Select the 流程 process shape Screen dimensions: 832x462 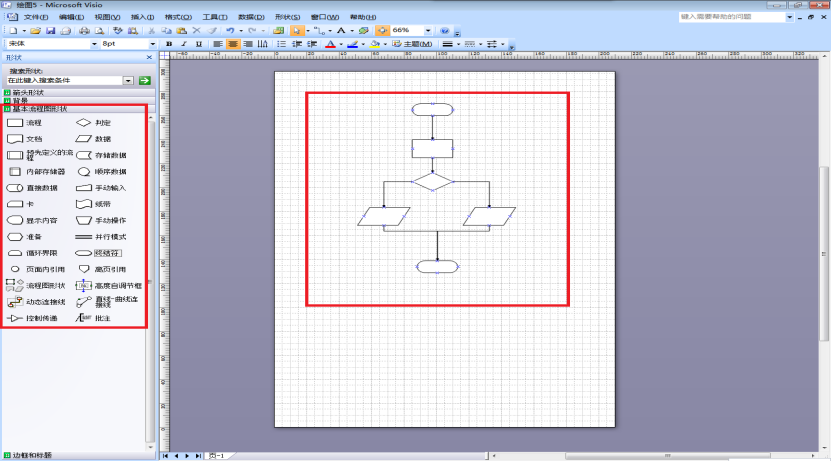[24, 123]
